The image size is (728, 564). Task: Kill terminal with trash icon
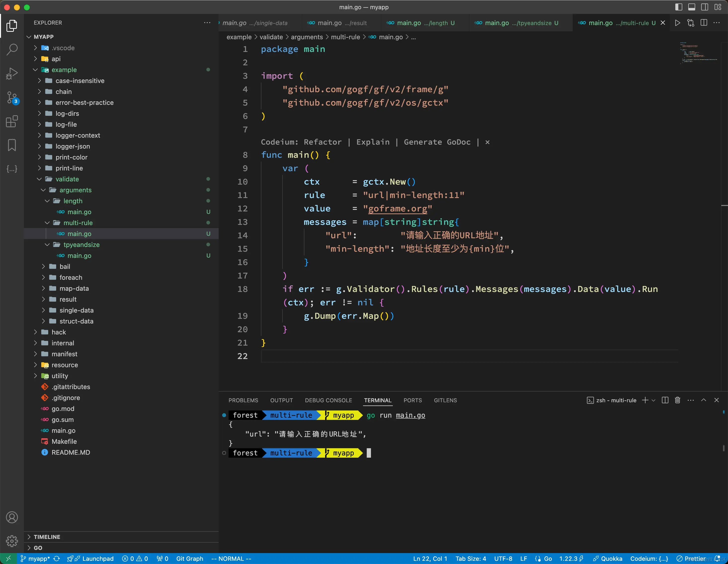[x=678, y=400]
